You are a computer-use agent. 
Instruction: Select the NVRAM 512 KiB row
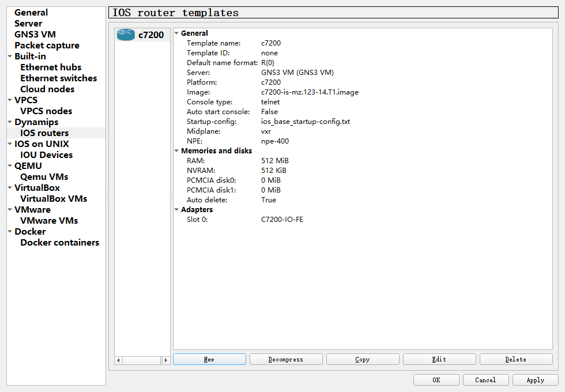coord(363,171)
